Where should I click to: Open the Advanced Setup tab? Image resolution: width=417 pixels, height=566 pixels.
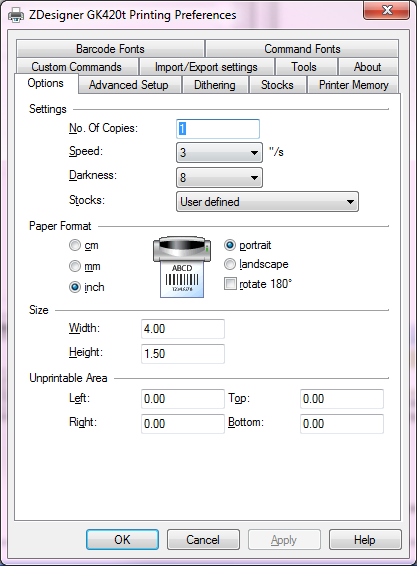pyautogui.click(x=129, y=85)
